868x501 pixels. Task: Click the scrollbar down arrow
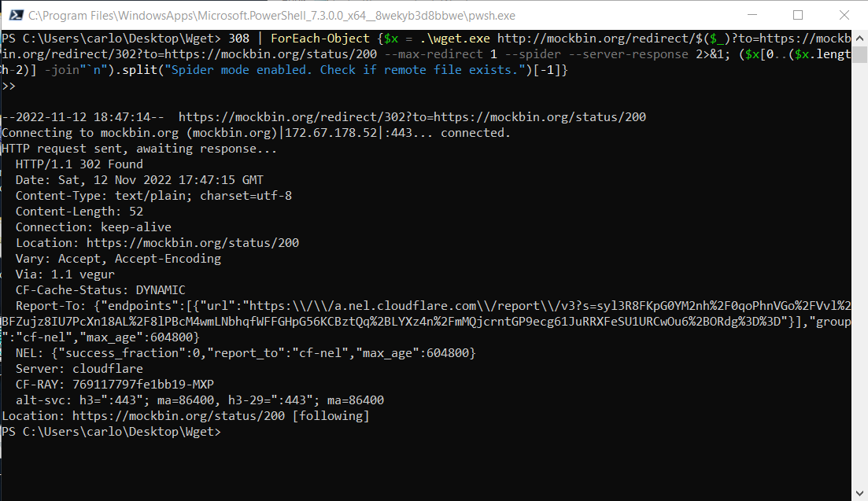[861, 495]
